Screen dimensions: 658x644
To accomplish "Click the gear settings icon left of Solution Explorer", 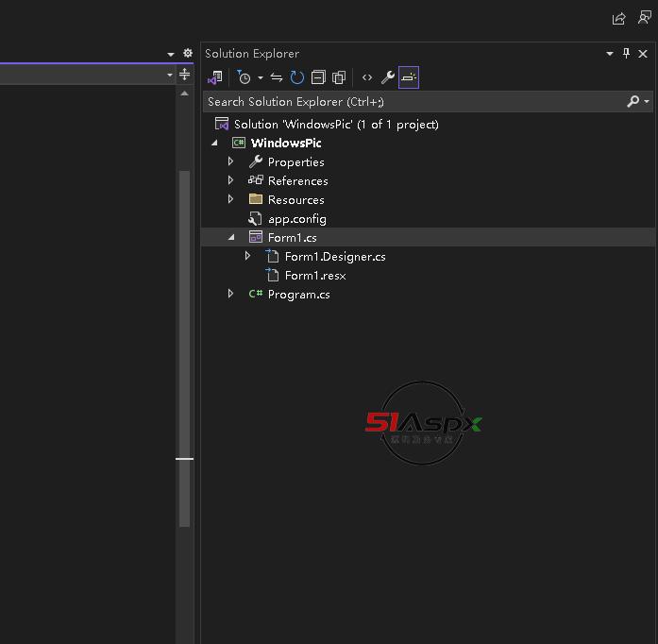I will pyautogui.click(x=187, y=54).
